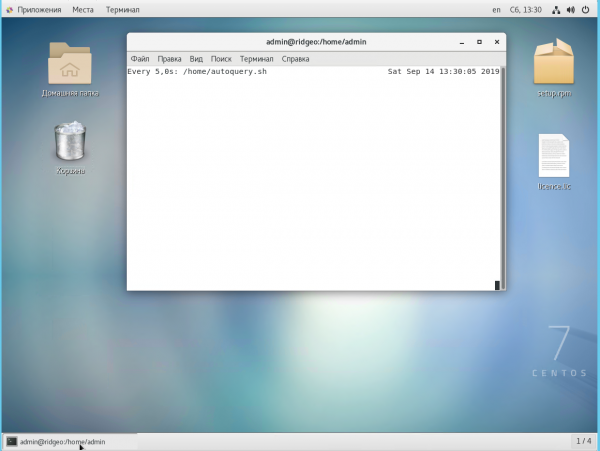Open the Домашняя папка desktop folder
600x451 pixels.
click(x=70, y=64)
